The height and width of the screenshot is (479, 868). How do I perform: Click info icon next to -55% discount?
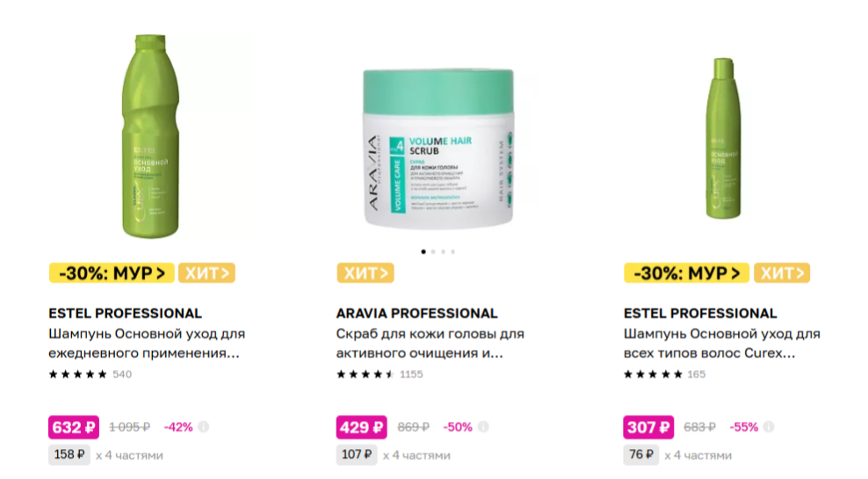pos(769,427)
